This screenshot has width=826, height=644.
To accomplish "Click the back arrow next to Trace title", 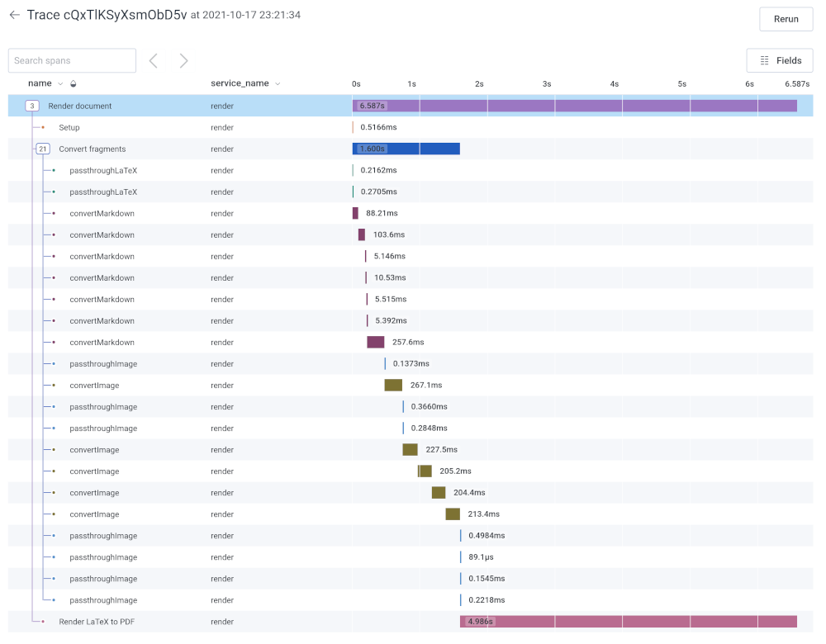I will coord(14,16).
